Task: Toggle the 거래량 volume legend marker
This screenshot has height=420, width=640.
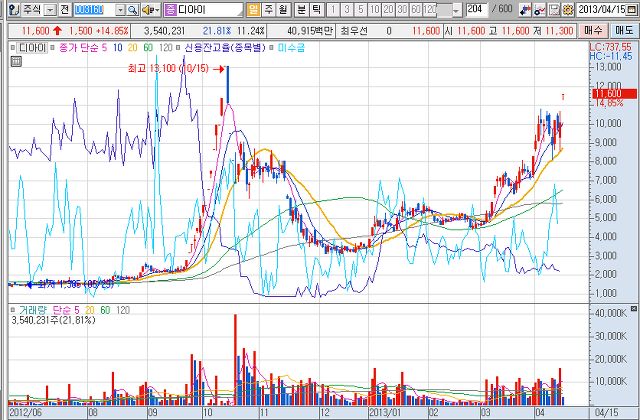Action: 13,310
